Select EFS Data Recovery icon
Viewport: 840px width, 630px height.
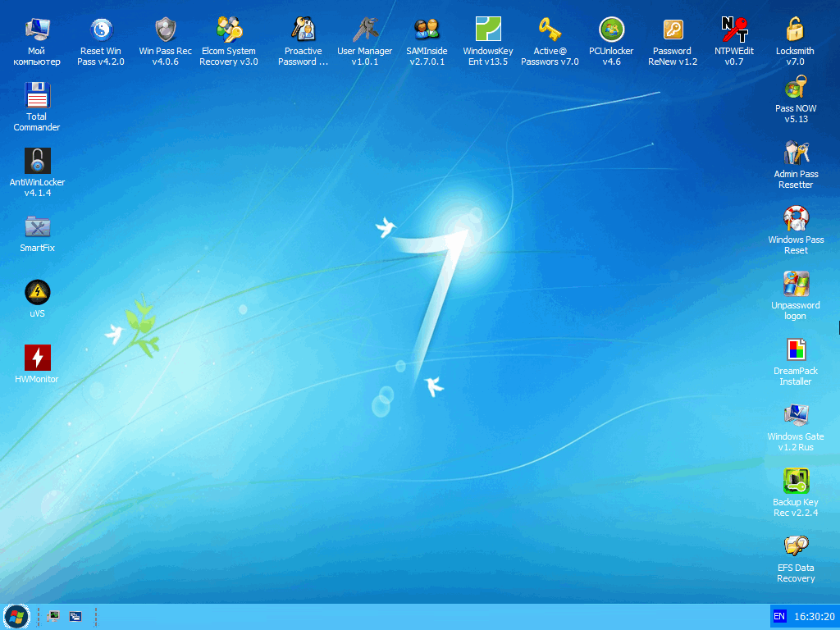796,547
